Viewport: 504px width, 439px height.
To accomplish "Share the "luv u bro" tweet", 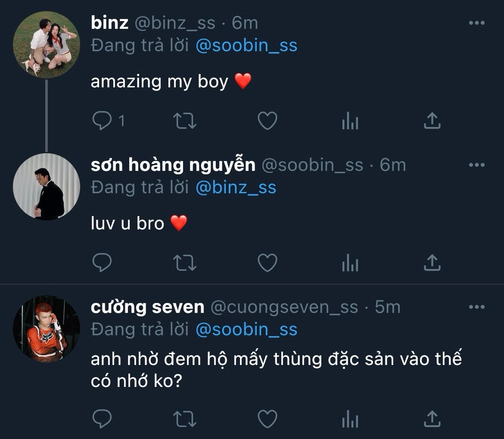I will pyautogui.click(x=432, y=263).
